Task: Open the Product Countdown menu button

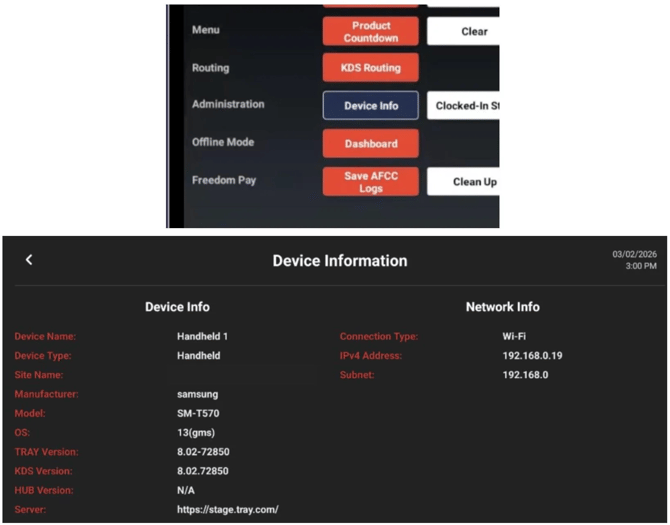Action: tap(370, 31)
